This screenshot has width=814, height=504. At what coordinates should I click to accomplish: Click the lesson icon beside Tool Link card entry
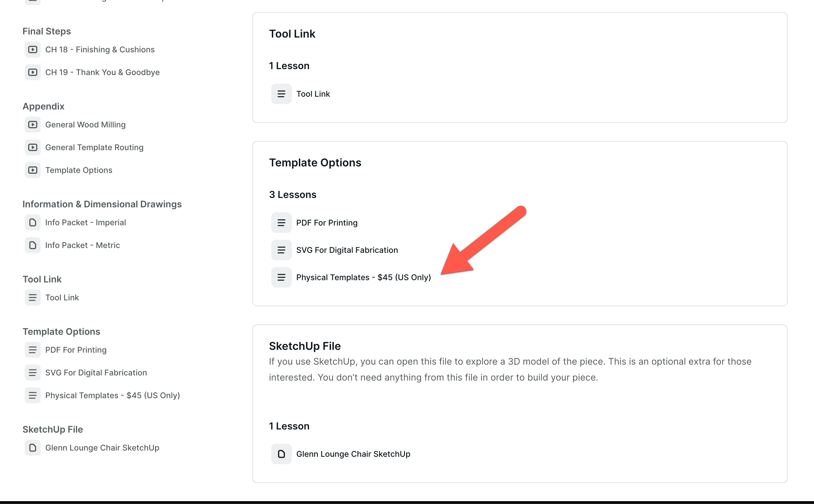pyautogui.click(x=281, y=94)
